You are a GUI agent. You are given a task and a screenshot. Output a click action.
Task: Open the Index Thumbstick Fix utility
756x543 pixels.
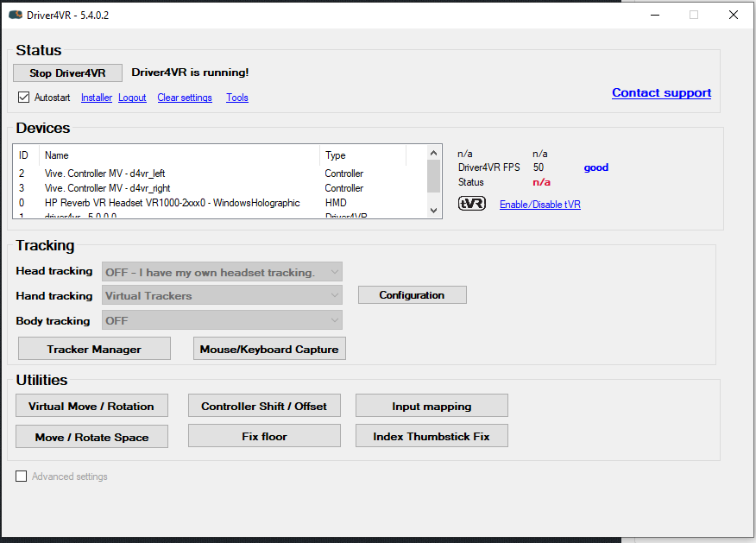pyautogui.click(x=431, y=436)
